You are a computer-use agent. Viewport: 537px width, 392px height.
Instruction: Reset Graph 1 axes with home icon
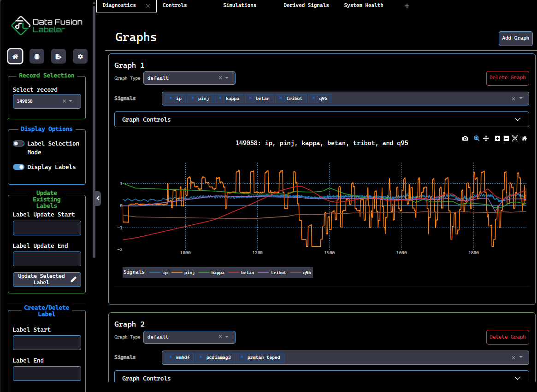(x=524, y=139)
